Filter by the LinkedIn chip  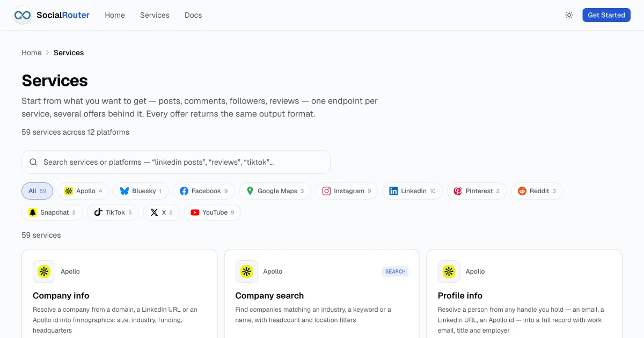coord(412,191)
